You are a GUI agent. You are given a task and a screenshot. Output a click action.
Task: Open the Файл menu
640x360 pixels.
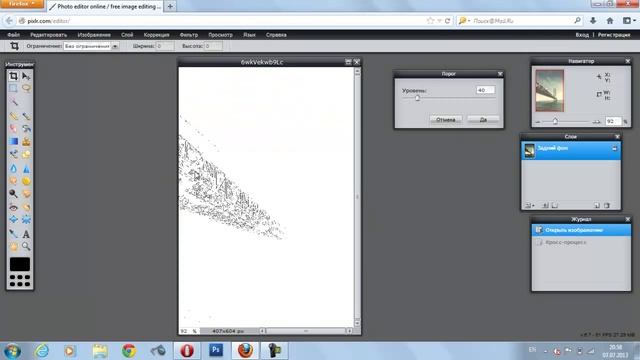(x=13, y=35)
